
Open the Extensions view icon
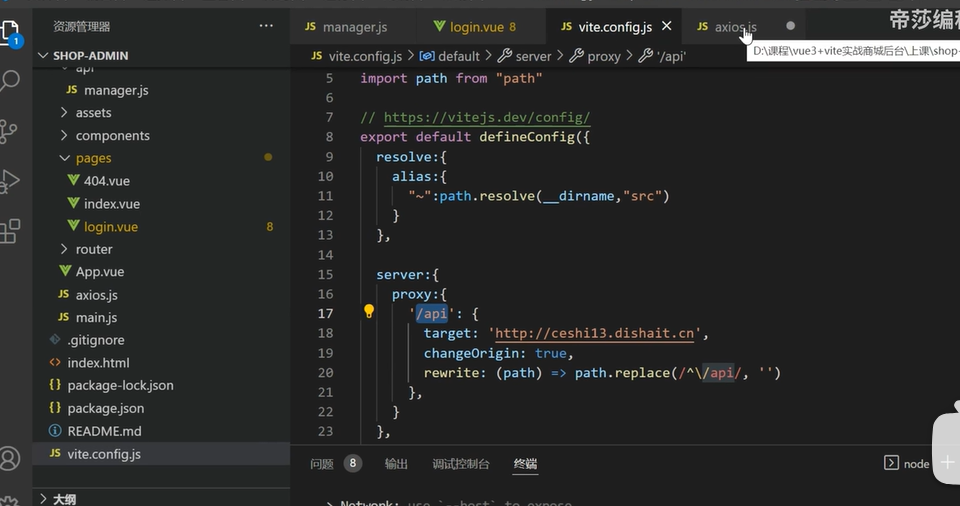tap(11, 231)
